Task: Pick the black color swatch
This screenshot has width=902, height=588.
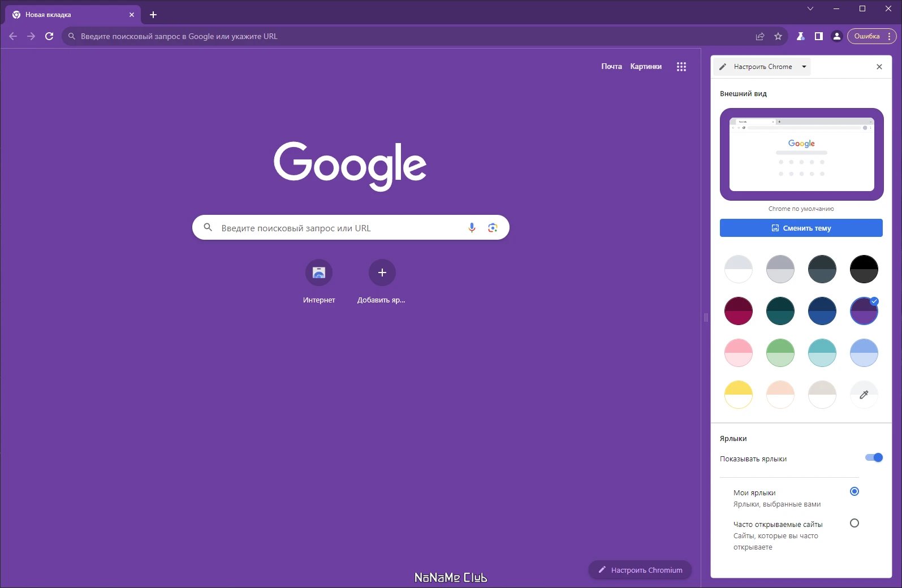Action: (864, 269)
